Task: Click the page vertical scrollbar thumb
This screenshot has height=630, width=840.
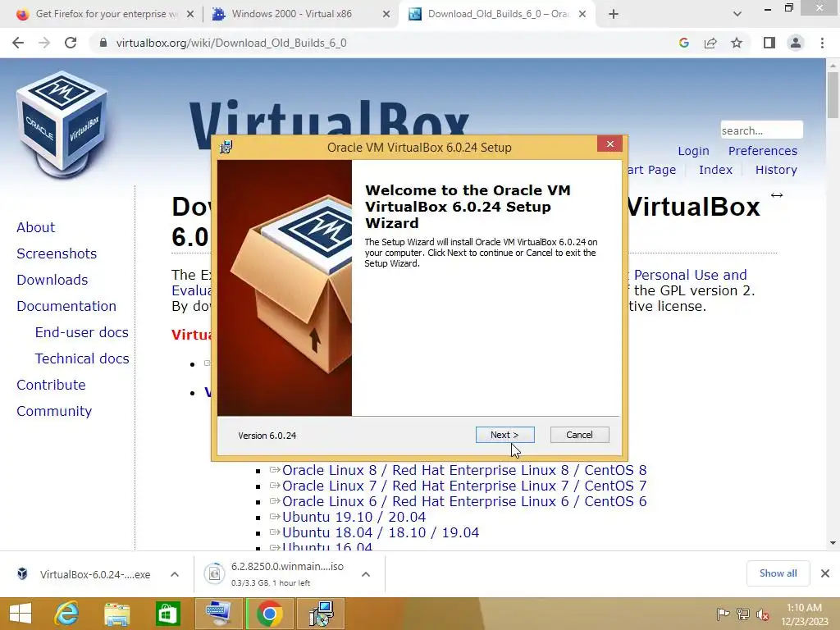Action: coord(833,95)
